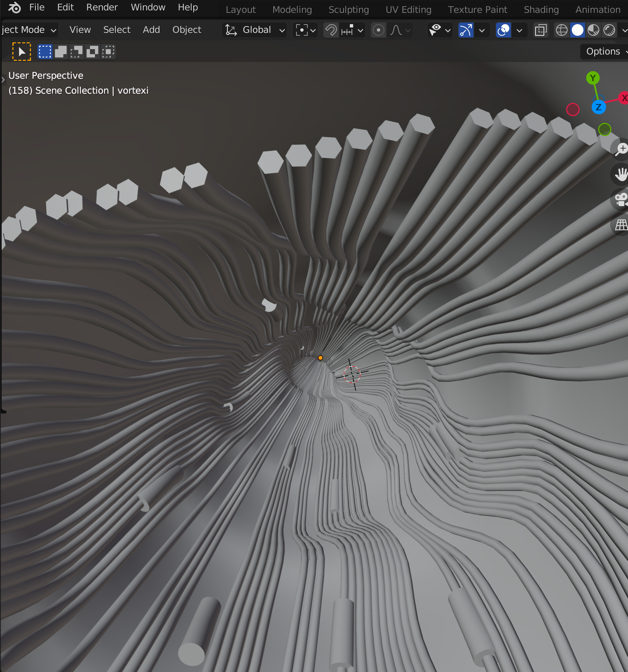This screenshot has height=672, width=628.
Task: Switch to the Layout workspace tab
Action: [x=241, y=10]
